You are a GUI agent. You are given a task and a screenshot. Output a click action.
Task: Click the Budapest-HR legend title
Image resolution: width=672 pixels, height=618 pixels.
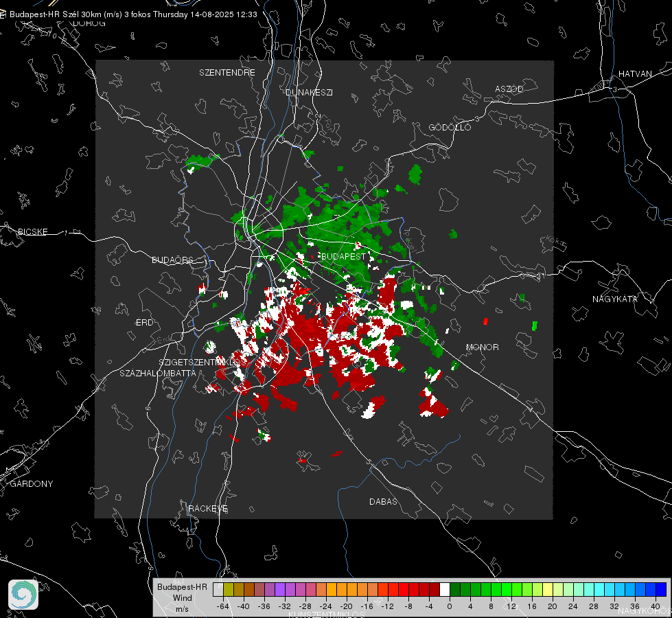tap(182, 586)
